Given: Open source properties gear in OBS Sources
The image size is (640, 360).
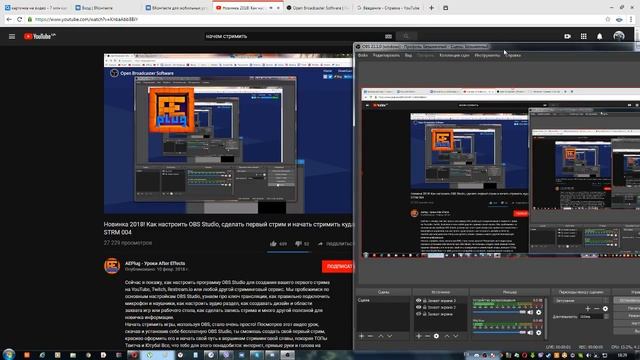Looking at the screenshot, I should coord(436,336).
